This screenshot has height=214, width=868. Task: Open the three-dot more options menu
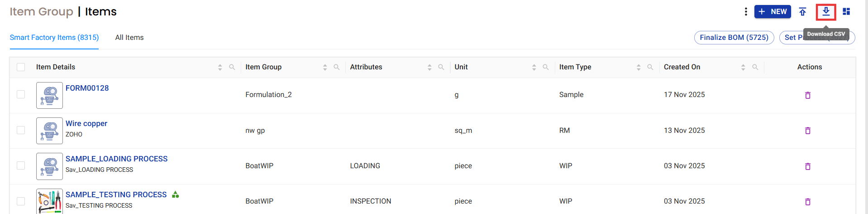coord(746,12)
